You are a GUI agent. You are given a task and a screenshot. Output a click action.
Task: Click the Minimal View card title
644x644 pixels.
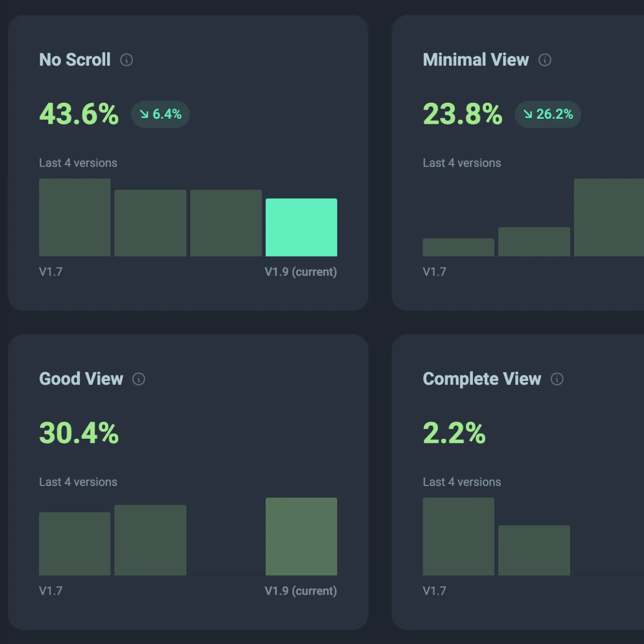pyautogui.click(x=476, y=60)
